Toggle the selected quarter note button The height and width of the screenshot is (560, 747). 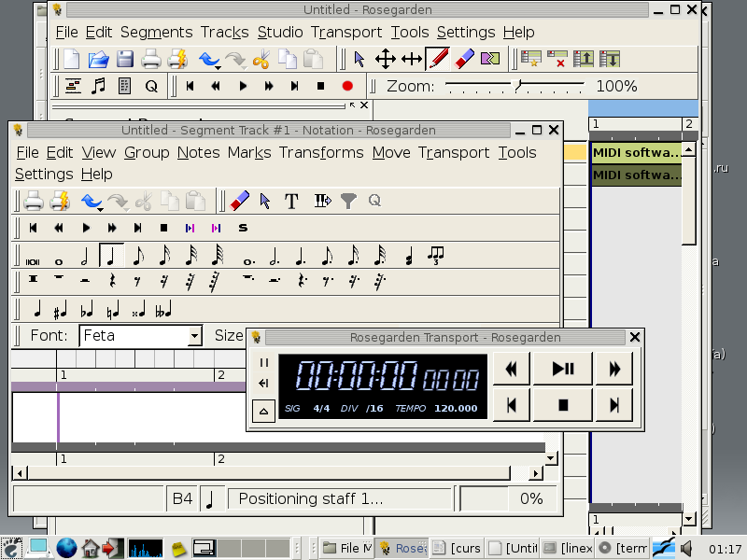[111, 255]
